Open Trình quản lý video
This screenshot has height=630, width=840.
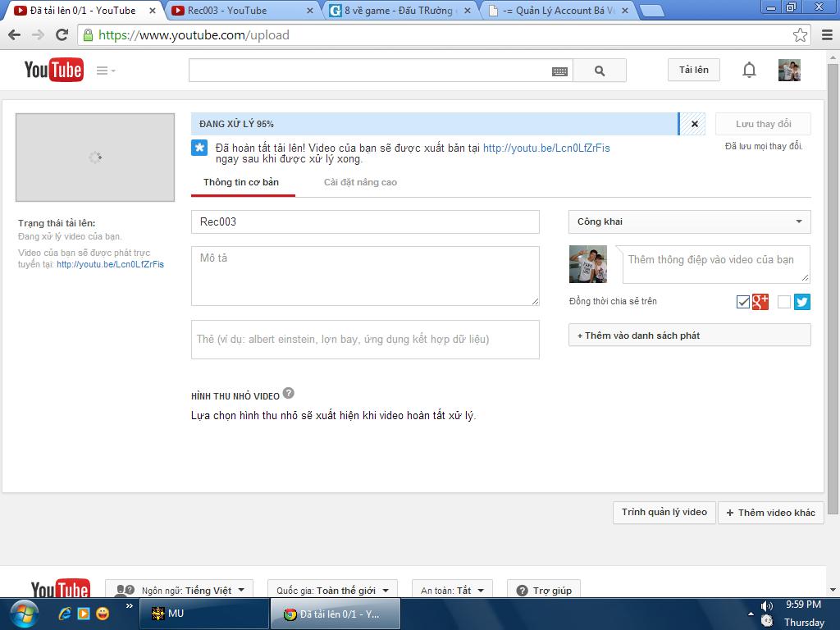(x=664, y=512)
